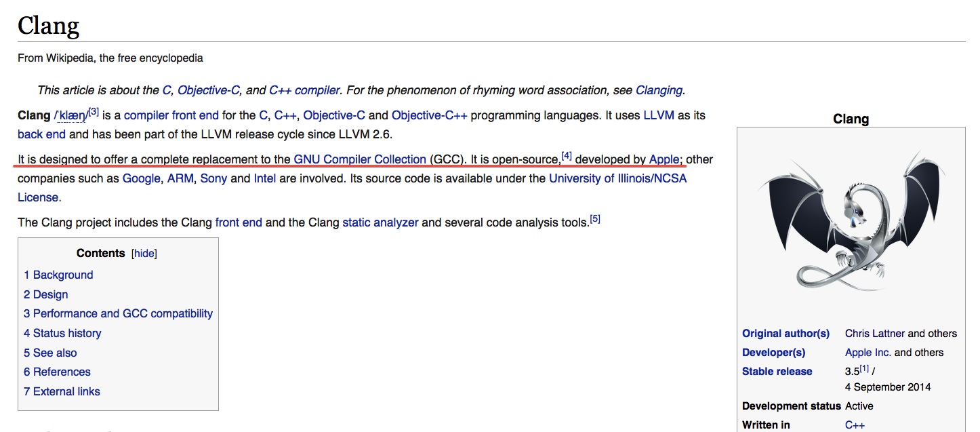
Task: Open the Clanging disambiguation link
Action: tap(659, 90)
